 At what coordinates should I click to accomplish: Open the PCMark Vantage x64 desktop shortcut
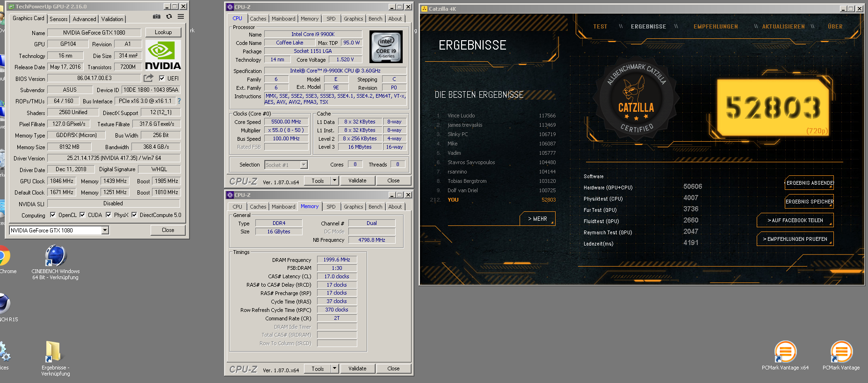[x=785, y=355]
